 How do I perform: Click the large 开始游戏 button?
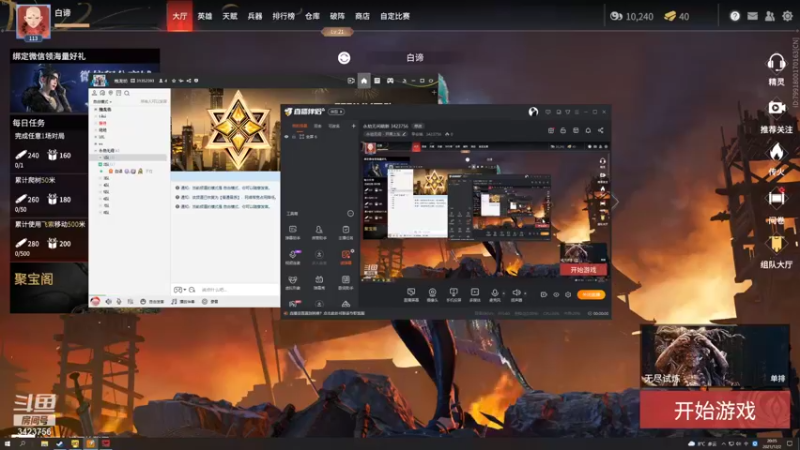coord(715,410)
